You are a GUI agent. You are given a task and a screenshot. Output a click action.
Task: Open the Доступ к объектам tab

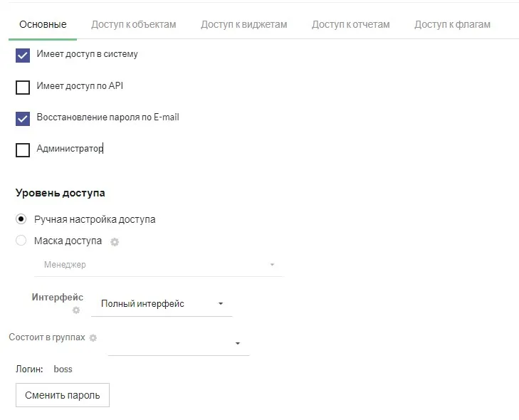[x=133, y=24]
